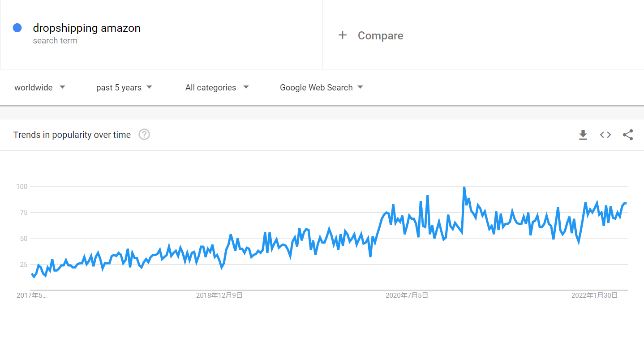Click the blue dot beside dropshipping amazon
The width and height of the screenshot is (644, 338).
(17, 28)
